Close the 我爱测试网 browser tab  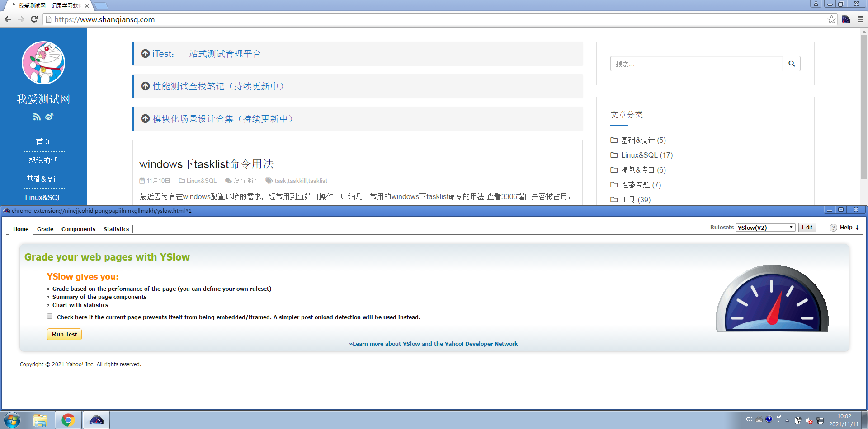pyautogui.click(x=87, y=6)
